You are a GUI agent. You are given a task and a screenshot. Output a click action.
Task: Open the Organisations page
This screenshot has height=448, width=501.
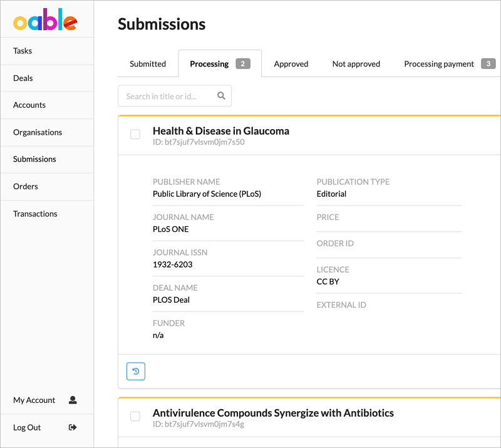tap(38, 132)
